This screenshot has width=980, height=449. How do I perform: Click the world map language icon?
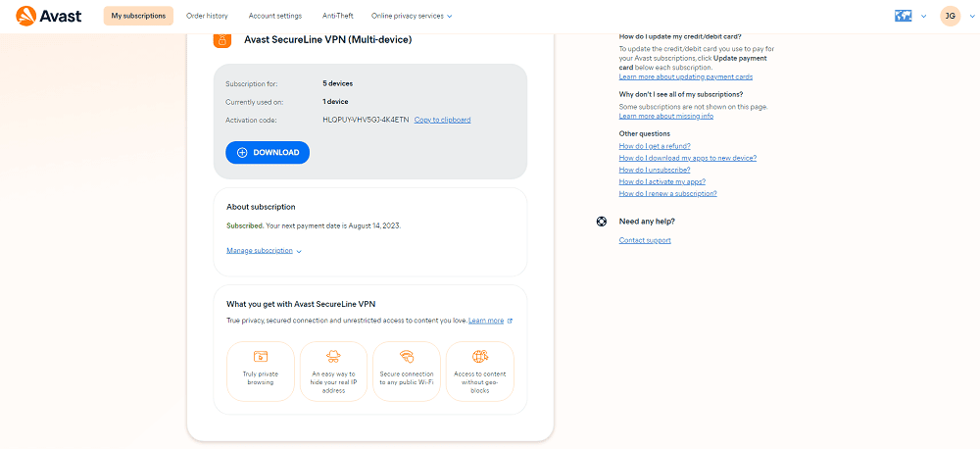tap(904, 17)
